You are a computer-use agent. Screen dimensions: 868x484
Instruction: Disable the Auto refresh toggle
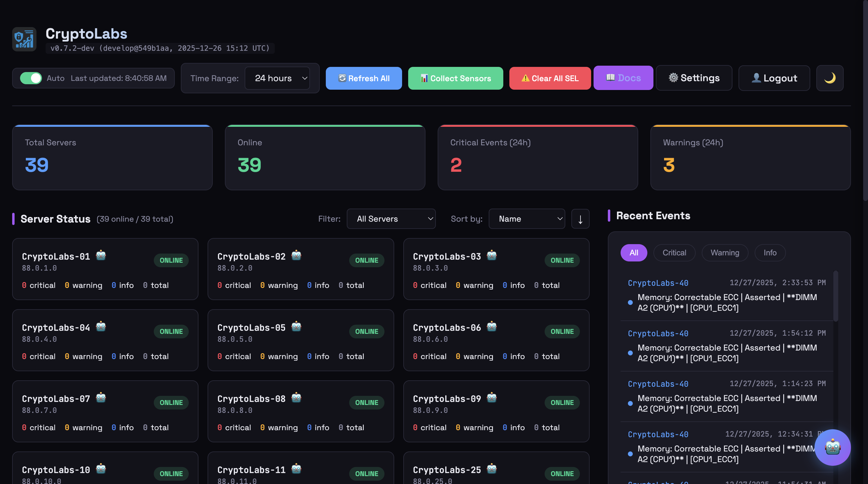click(31, 78)
